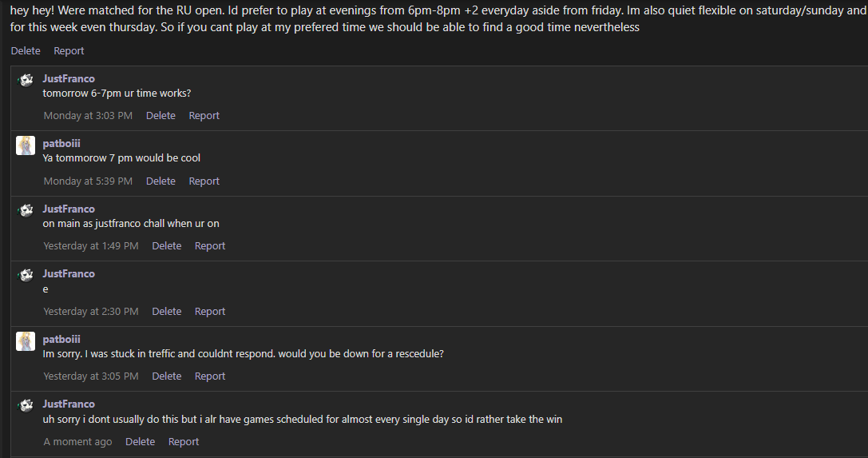Click JustFranco's avatar beside the 'on main' comment
The image size is (868, 458).
click(x=26, y=210)
